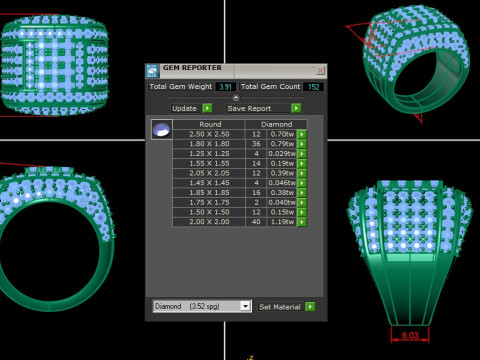Click green arrow on the 1.50 X 1.50 row
This screenshot has width=480, height=360.
(x=302, y=212)
